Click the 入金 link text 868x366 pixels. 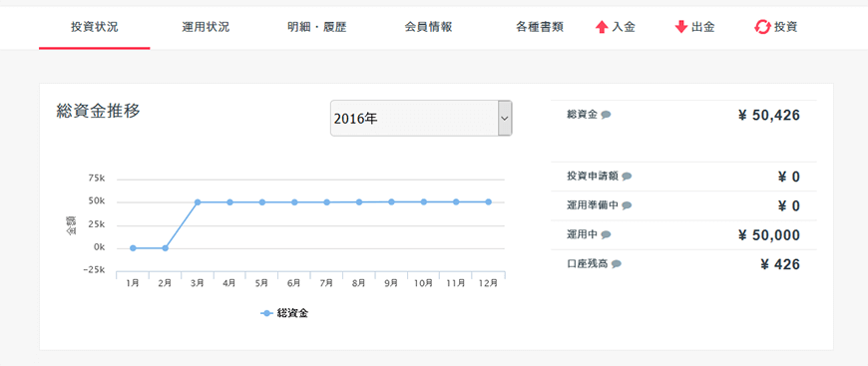624,27
